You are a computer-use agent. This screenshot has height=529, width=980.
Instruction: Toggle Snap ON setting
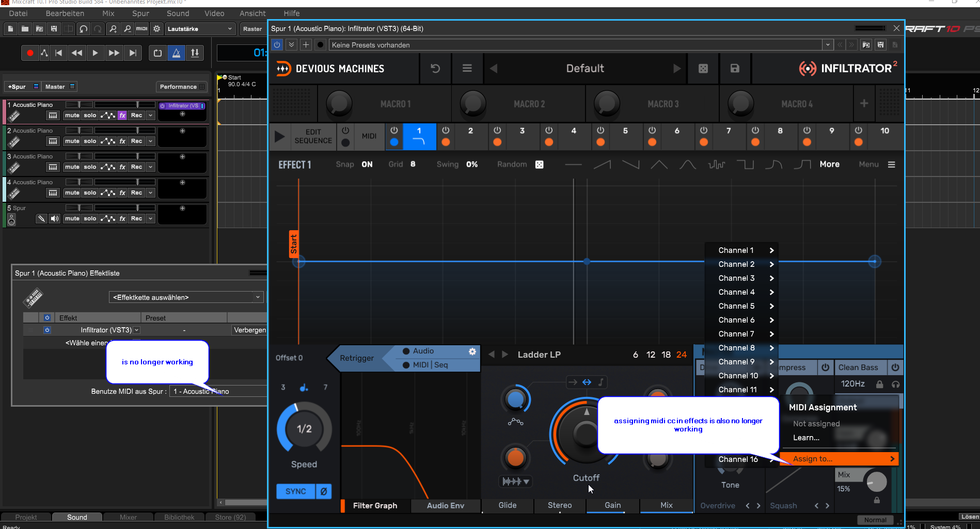coord(367,165)
